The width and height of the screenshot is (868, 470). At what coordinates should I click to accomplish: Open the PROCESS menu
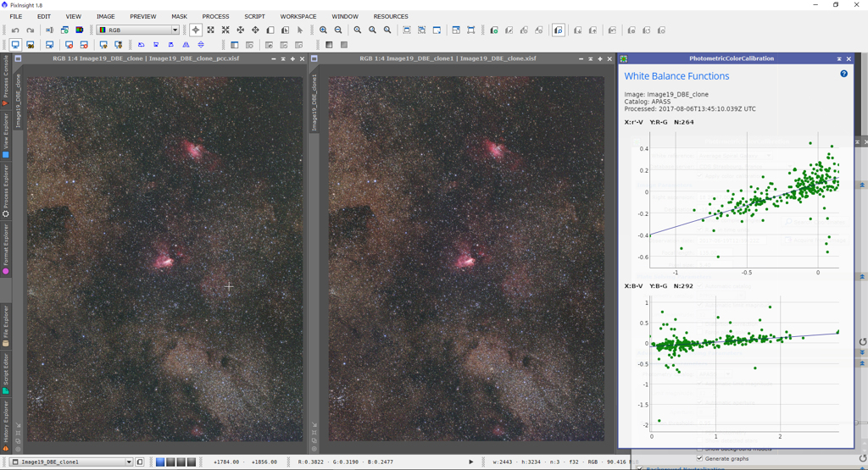(215, 17)
